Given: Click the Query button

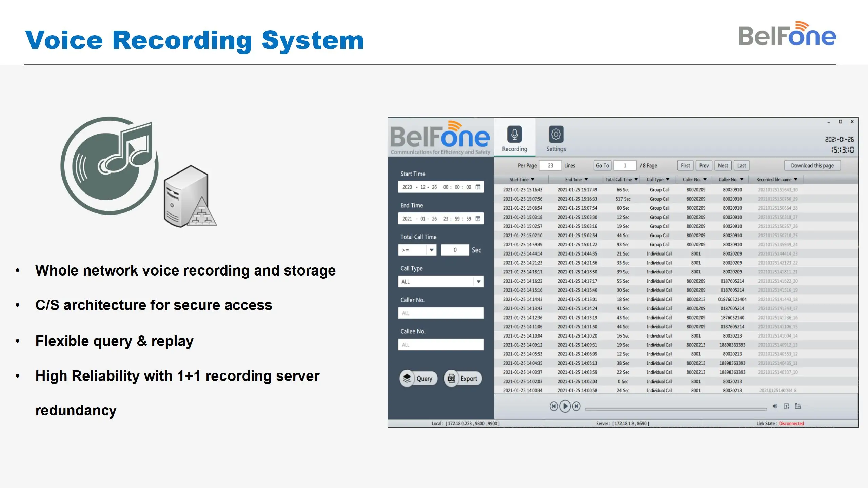Looking at the screenshot, I should click(x=418, y=379).
